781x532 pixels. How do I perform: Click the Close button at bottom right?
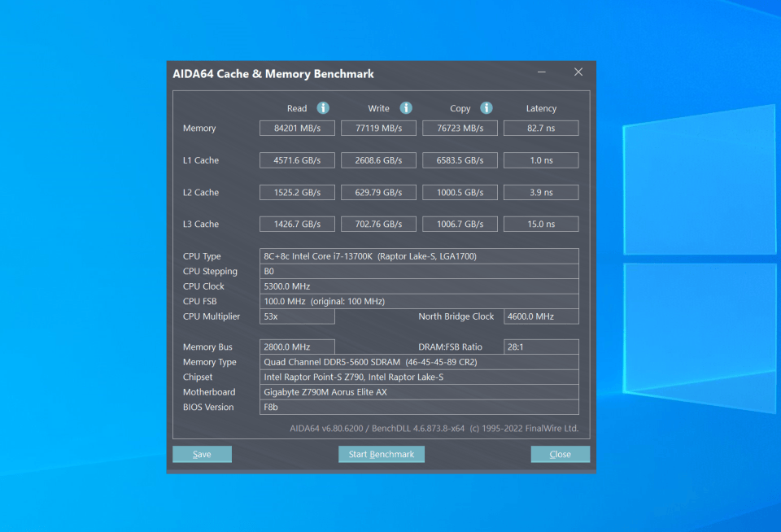click(x=560, y=454)
